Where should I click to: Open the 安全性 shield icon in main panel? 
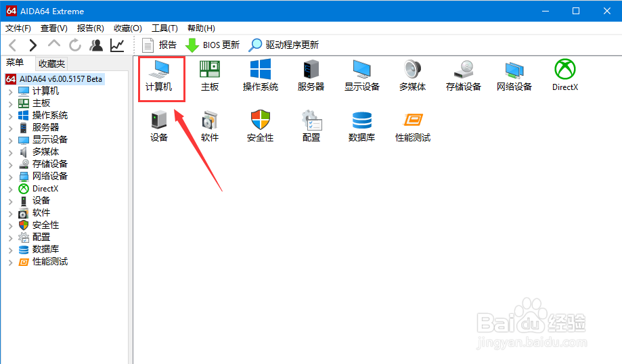point(261,127)
